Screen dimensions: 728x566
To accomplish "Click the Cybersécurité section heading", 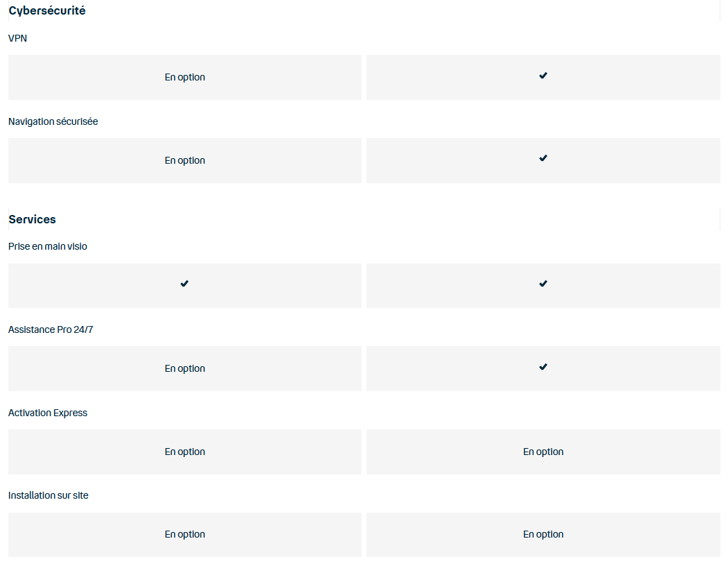I will tap(47, 11).
